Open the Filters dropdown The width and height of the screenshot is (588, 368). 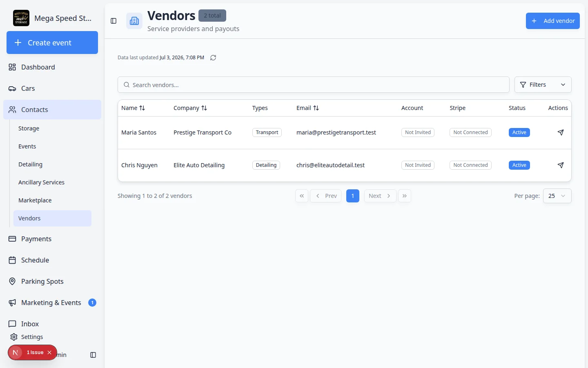[543, 85]
